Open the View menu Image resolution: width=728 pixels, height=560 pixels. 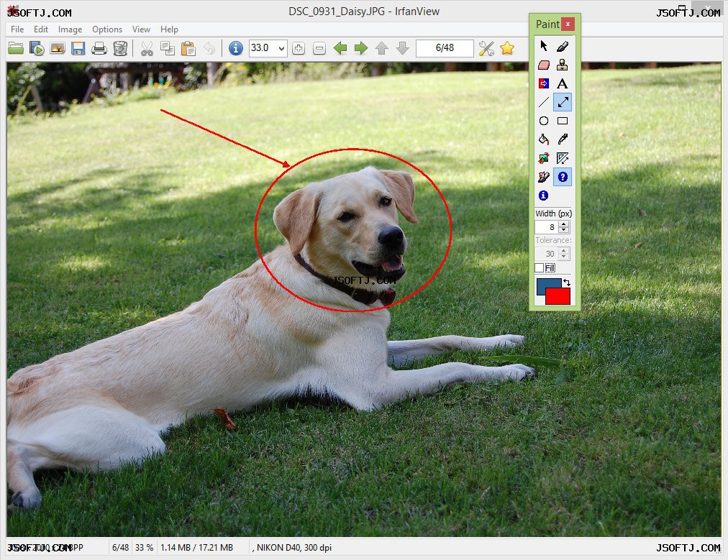[141, 29]
